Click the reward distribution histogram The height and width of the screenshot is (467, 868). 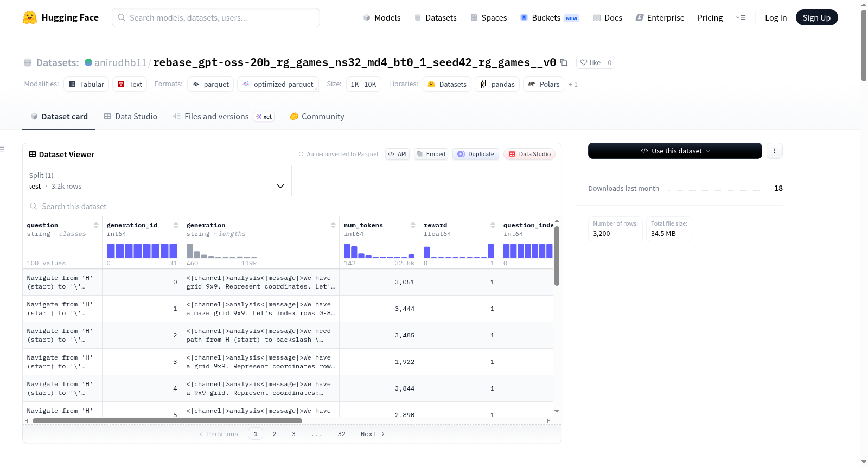click(x=459, y=251)
